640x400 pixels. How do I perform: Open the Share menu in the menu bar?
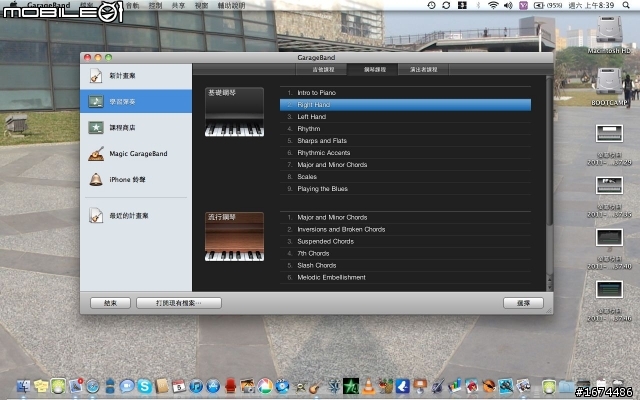coord(178,5)
